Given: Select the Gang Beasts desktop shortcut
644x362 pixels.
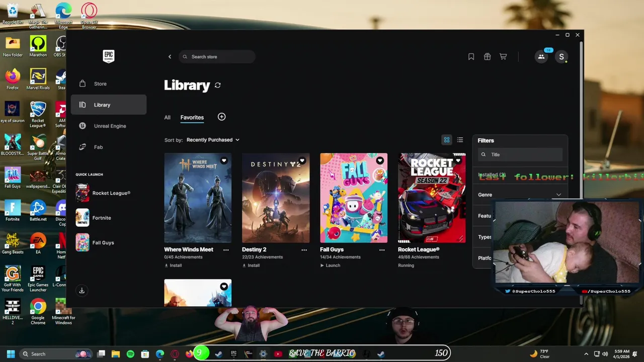Looking at the screenshot, I should [x=13, y=244].
